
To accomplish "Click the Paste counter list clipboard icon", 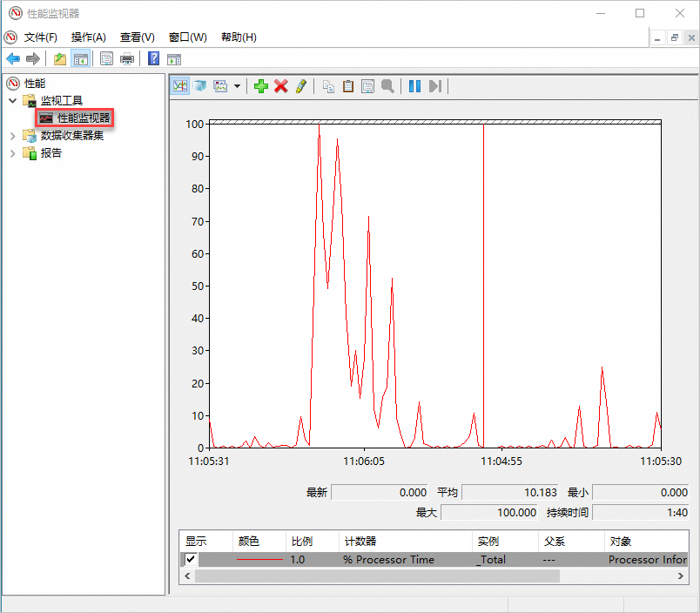I will coord(347,85).
